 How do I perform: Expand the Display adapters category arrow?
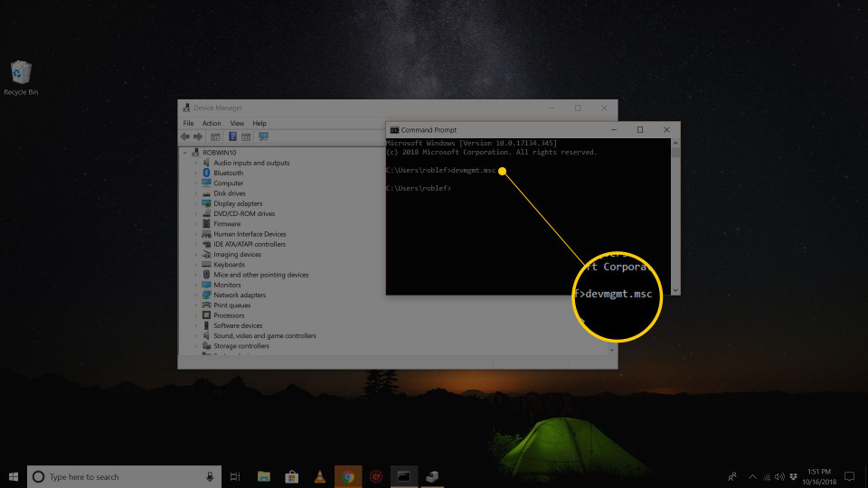point(195,203)
